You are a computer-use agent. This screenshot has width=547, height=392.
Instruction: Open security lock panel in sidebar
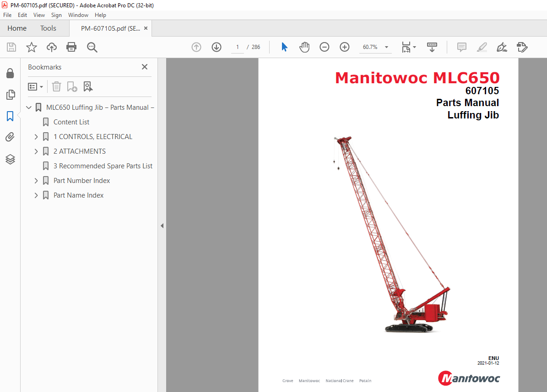click(10, 73)
